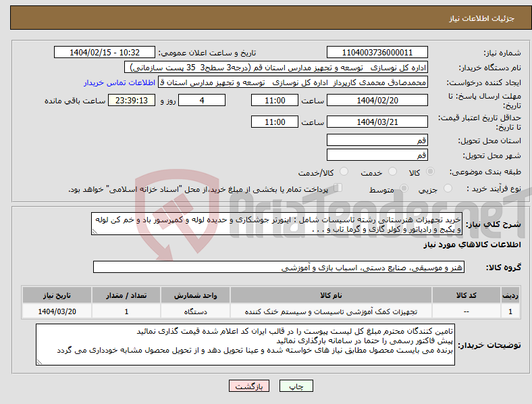
Task: Click the نام دستگاه خریدار field
Action: [x=276, y=67]
